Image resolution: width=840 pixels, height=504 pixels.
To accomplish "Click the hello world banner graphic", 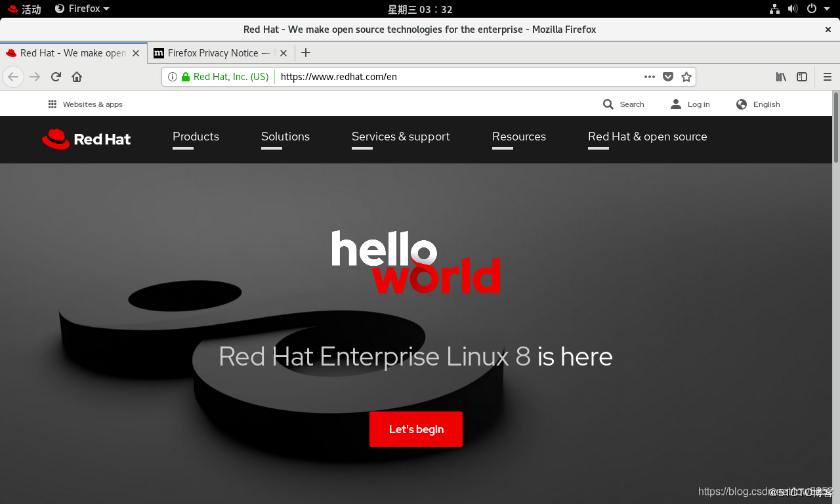I will point(416,261).
